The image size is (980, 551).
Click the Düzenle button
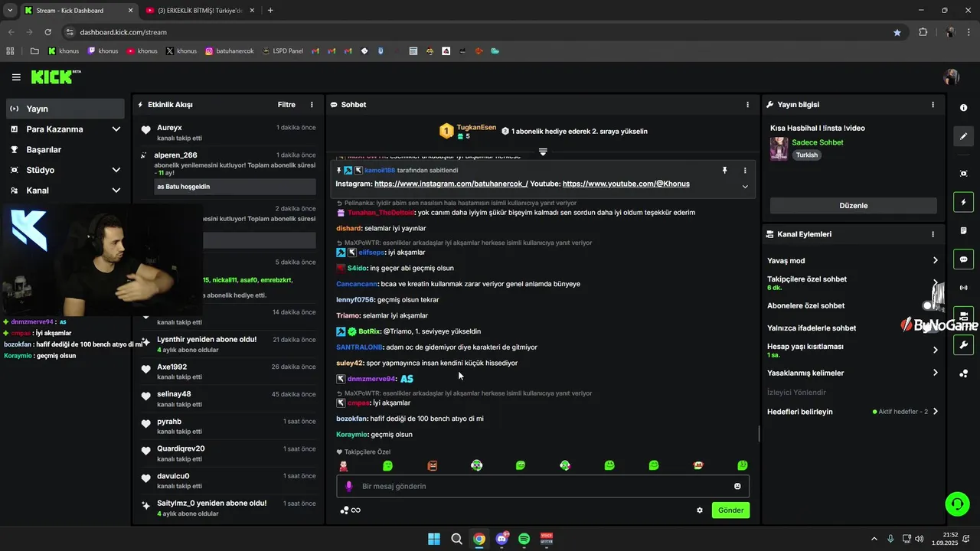point(853,206)
